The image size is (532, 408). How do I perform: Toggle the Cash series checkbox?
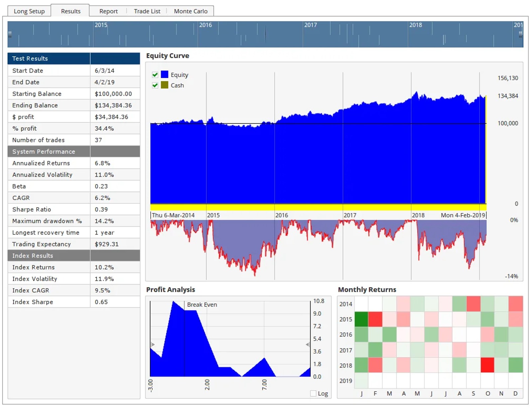[155, 85]
